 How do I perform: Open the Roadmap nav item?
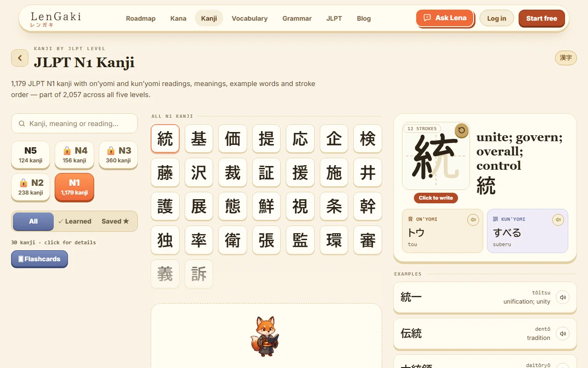click(141, 18)
